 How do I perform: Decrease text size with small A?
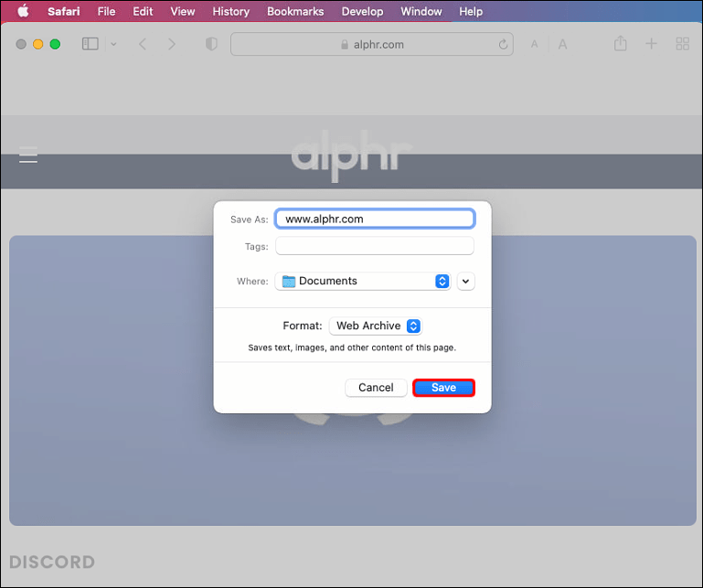coord(534,44)
